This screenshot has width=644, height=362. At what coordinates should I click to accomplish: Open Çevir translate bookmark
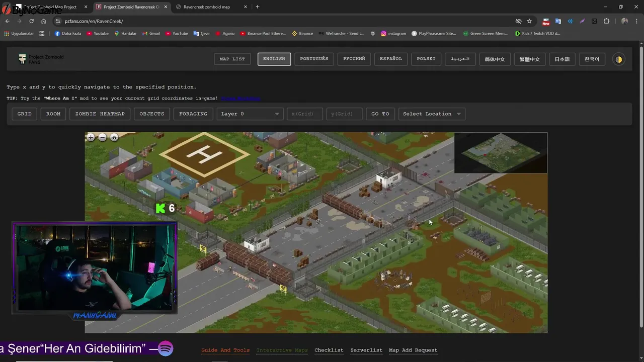tap(201, 34)
